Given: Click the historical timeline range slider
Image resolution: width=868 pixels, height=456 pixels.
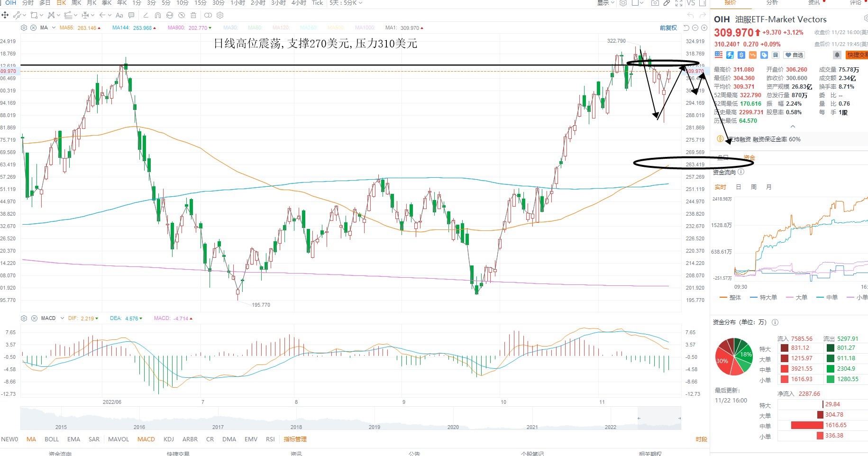Looking at the screenshot, I should point(350,419).
